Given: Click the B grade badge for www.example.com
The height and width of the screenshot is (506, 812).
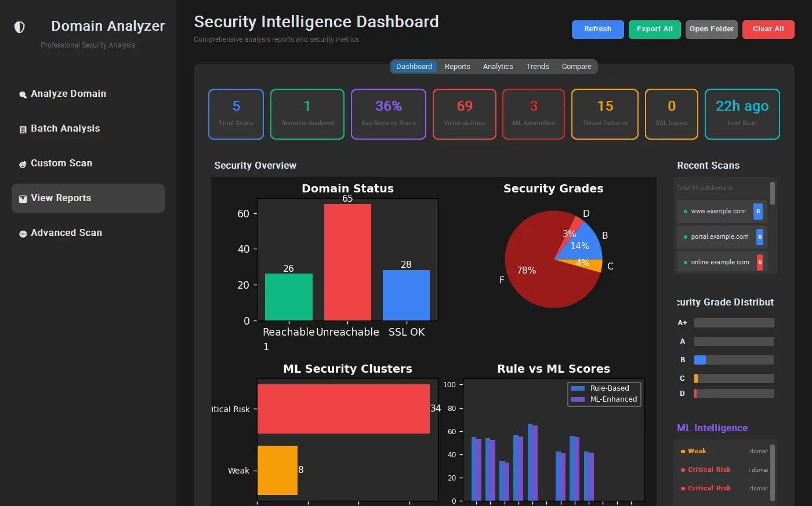Looking at the screenshot, I should [x=757, y=212].
